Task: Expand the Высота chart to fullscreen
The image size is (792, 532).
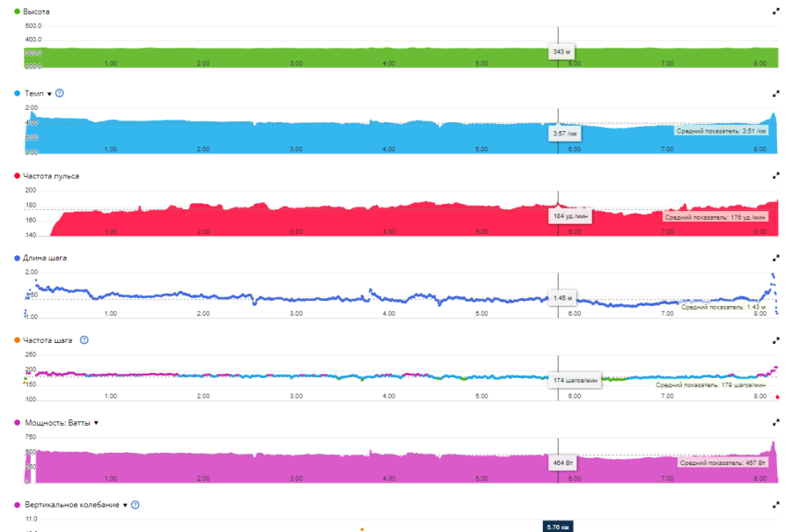Action: (775, 11)
